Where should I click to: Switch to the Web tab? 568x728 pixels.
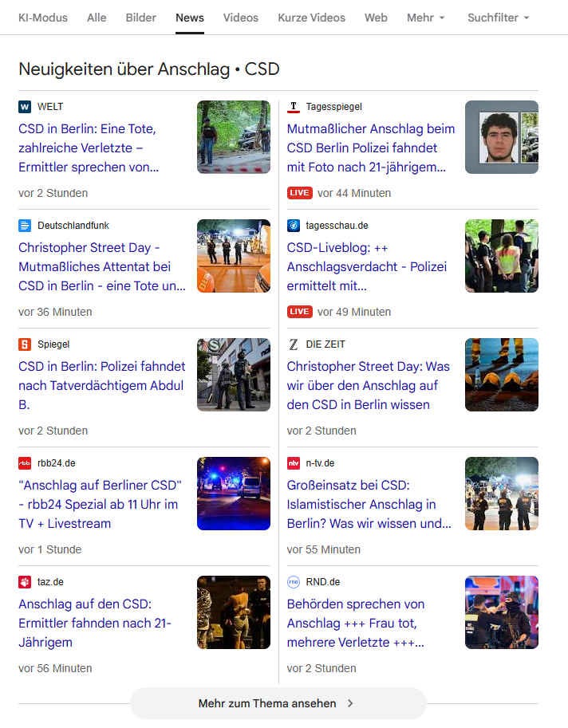[x=376, y=18]
